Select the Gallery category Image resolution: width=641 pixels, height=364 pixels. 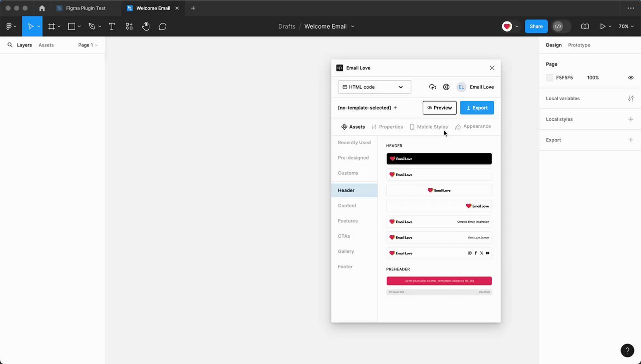(346, 251)
